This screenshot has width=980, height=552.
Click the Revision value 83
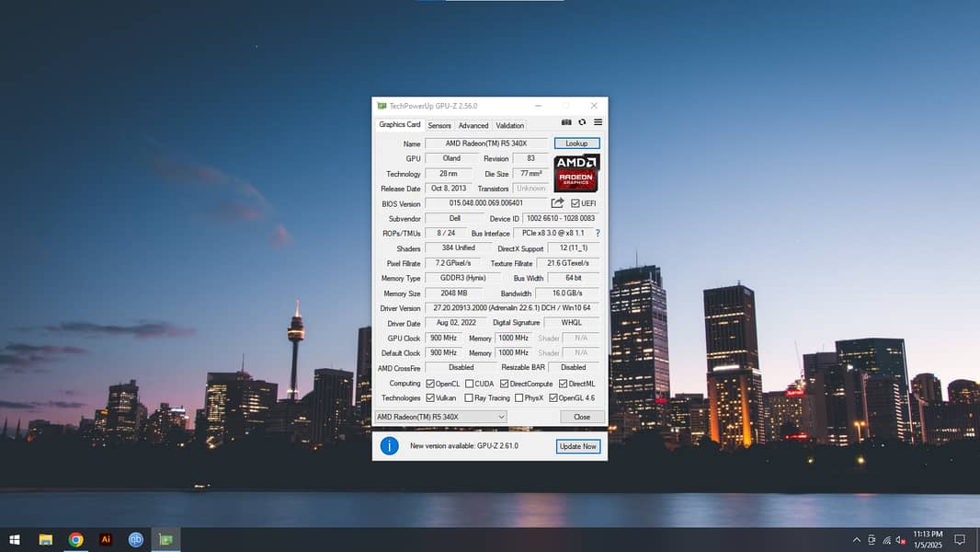point(530,158)
